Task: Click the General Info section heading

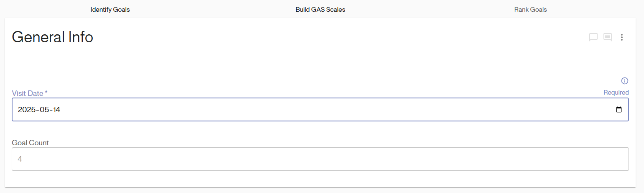Action: coord(52,37)
